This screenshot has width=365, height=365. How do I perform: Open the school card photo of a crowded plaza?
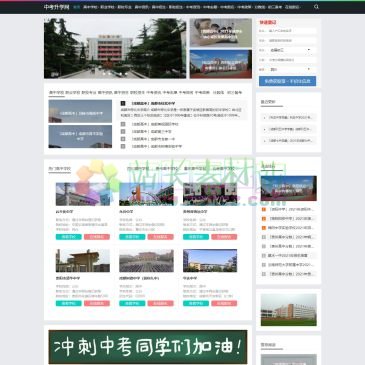tap(146, 261)
